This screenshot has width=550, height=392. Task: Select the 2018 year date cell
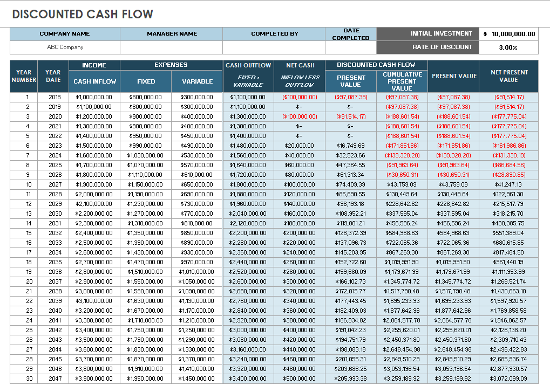coord(51,99)
